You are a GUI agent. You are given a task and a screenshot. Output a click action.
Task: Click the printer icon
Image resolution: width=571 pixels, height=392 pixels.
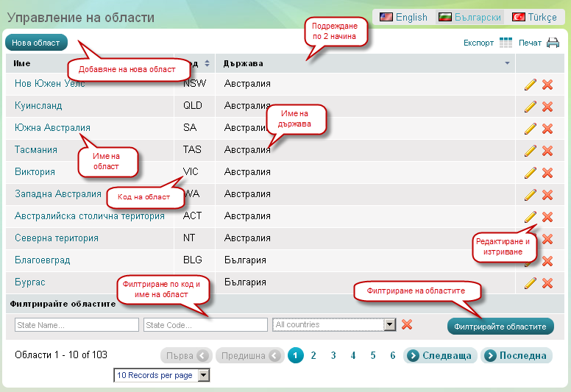click(553, 43)
